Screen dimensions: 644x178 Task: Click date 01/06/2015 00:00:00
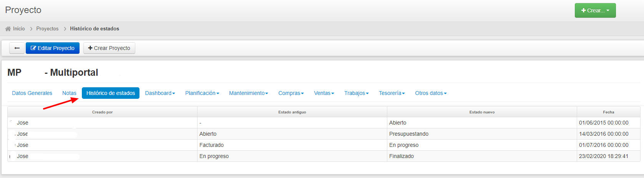604,123
